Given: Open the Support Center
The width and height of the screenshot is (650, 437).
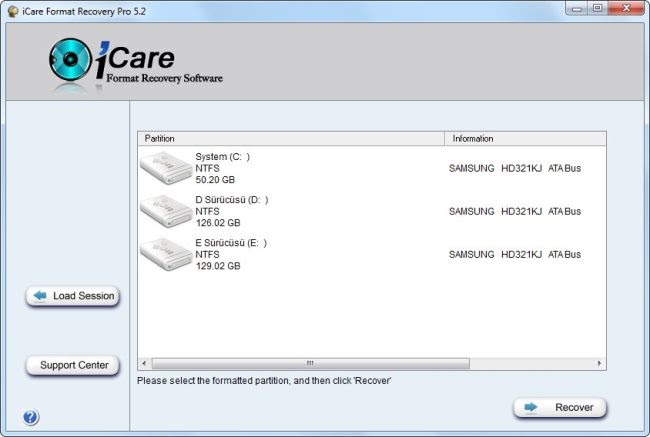Looking at the screenshot, I should [73, 365].
